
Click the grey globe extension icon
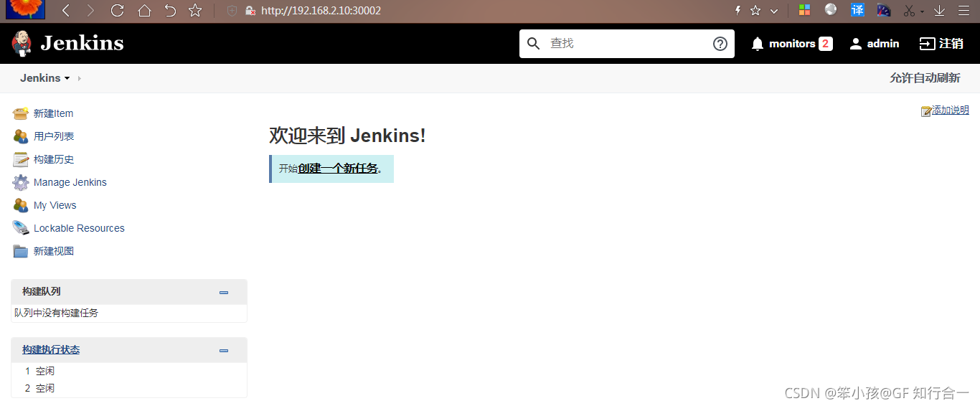(831, 9)
